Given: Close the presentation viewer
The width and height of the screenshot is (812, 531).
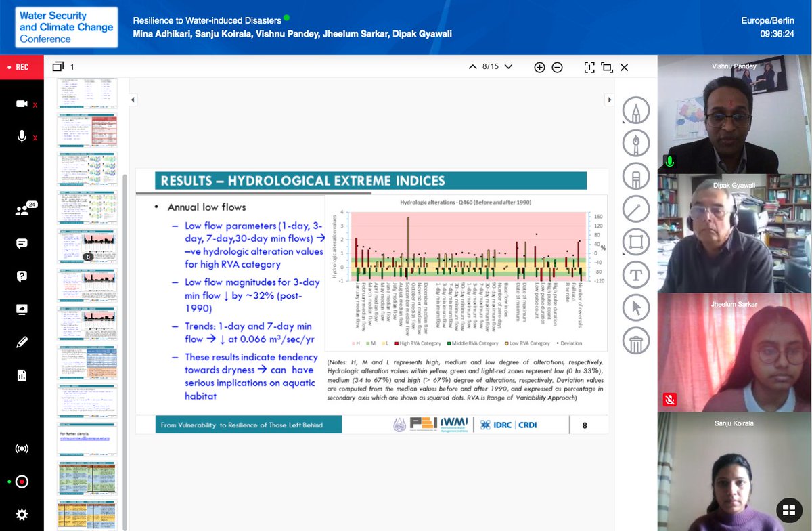Looking at the screenshot, I should [x=624, y=67].
